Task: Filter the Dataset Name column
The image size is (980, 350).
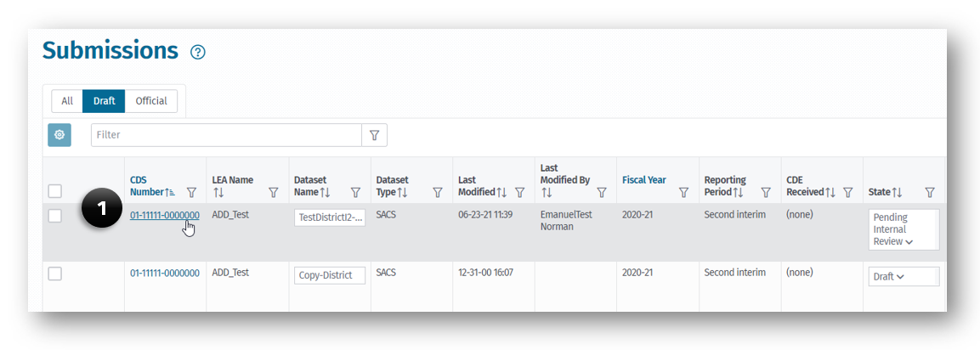Action: pos(355,193)
